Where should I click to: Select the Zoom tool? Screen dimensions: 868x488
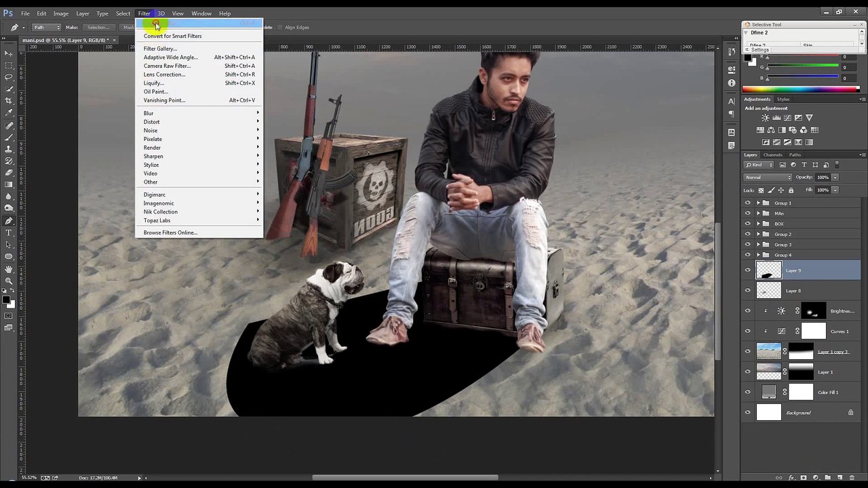pos(9,281)
